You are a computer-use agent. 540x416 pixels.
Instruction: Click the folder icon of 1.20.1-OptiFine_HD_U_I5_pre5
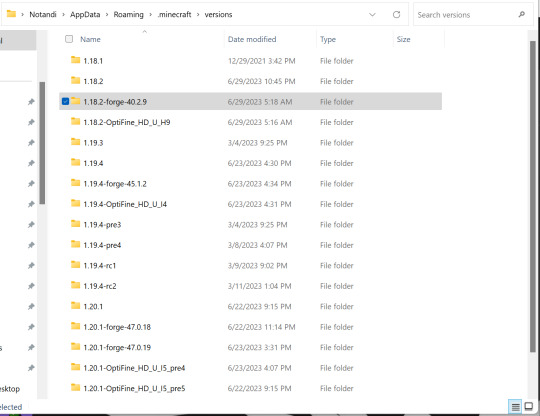[x=75, y=387]
